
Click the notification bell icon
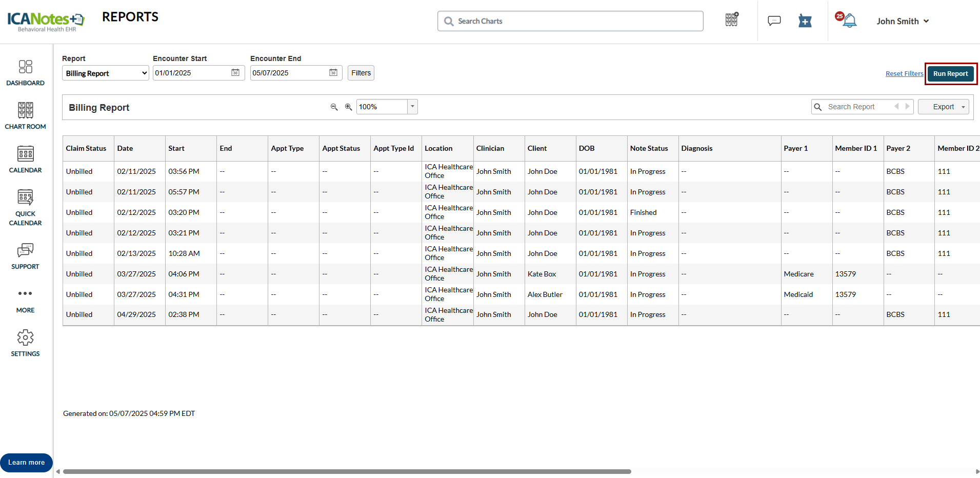tap(850, 21)
